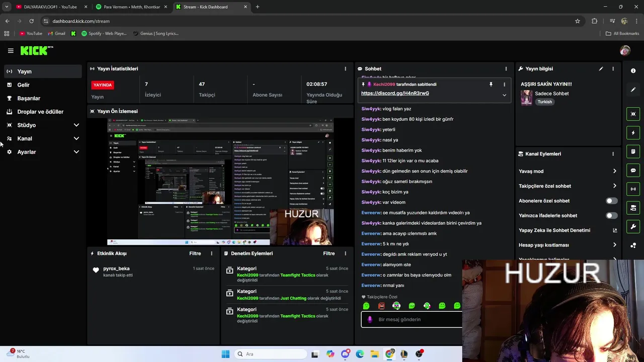Open Sohbet panel three-dot menu
This screenshot has height=362, width=644.
coord(506,69)
